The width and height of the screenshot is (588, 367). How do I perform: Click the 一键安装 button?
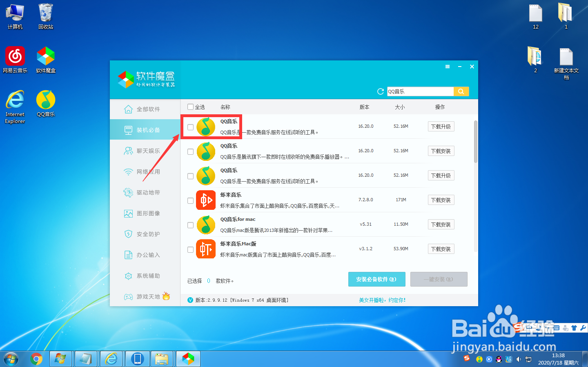click(x=439, y=279)
